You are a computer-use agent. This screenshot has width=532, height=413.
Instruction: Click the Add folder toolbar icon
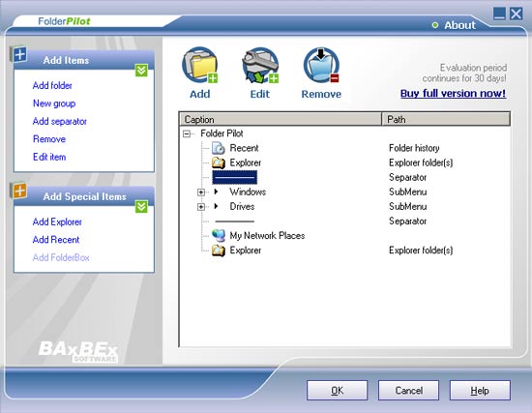pos(200,65)
